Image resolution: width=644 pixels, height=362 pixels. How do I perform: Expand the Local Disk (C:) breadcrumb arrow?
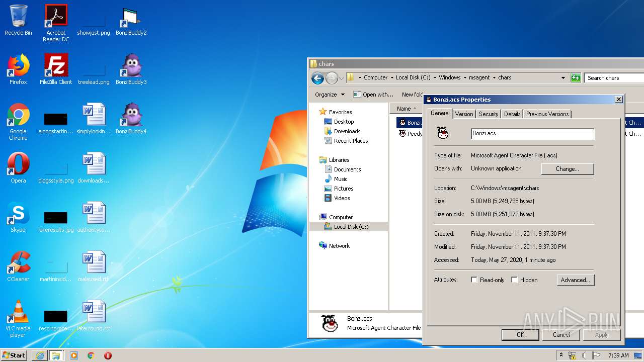[434, 78]
